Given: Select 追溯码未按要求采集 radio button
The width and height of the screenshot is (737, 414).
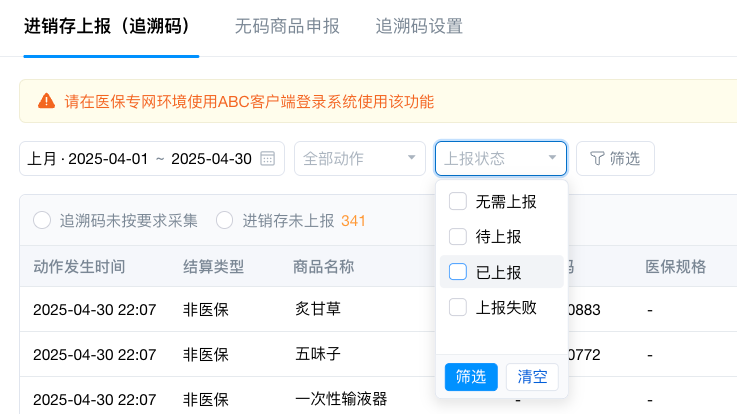Looking at the screenshot, I should point(42,220).
